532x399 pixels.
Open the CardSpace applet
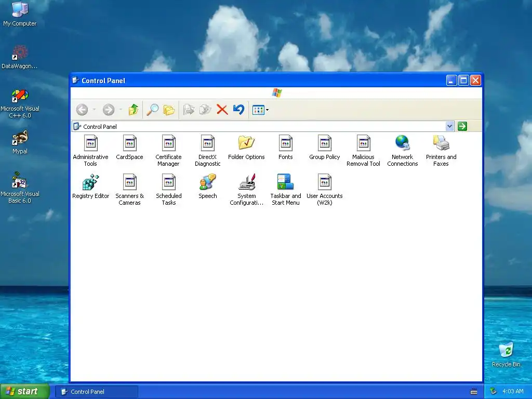click(129, 147)
